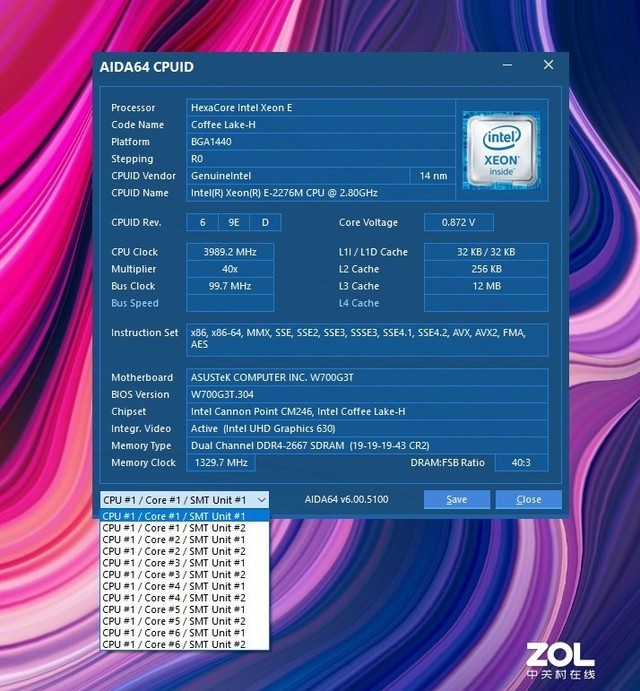Screen dimensions: 640x691
Task: Select CPU #1 / Core #1 / SMT Unit #1 option
Action: [x=184, y=516]
